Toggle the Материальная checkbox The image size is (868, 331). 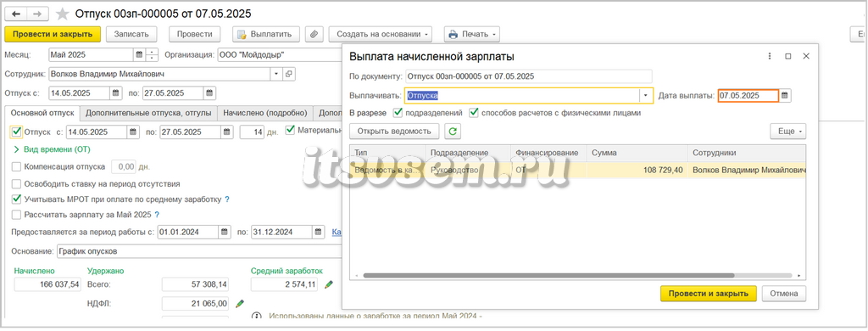290,131
